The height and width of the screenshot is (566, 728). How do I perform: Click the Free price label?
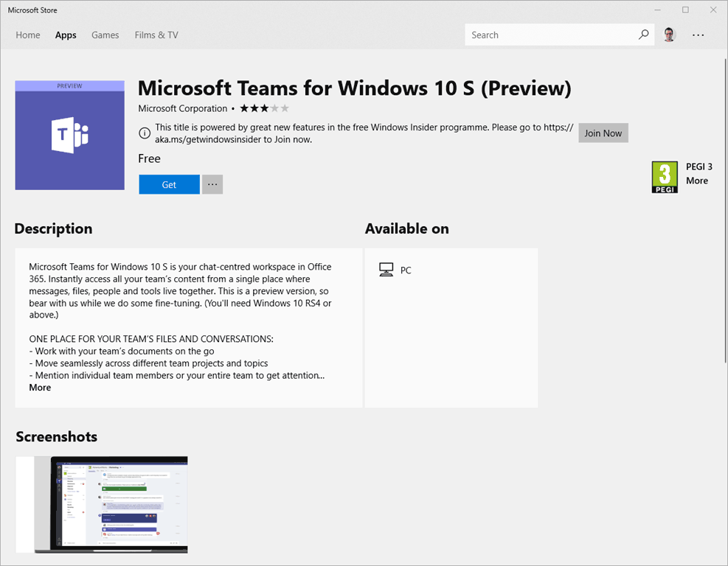point(149,158)
